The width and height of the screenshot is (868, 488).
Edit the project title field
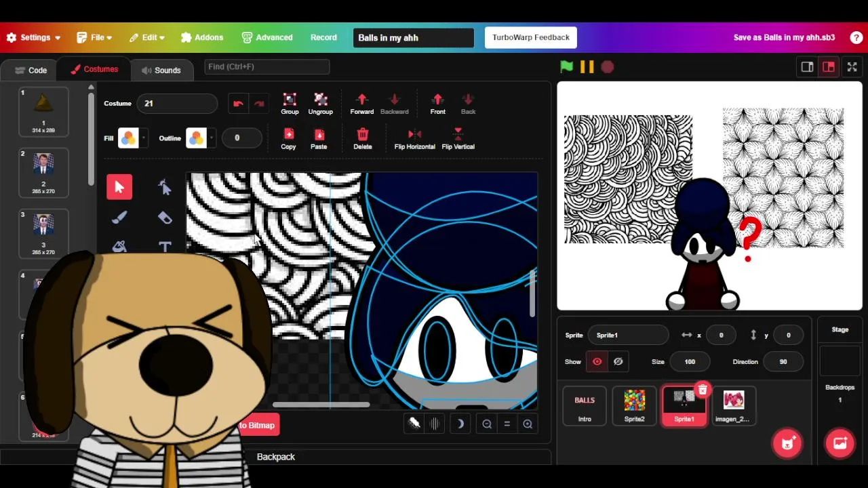click(413, 38)
